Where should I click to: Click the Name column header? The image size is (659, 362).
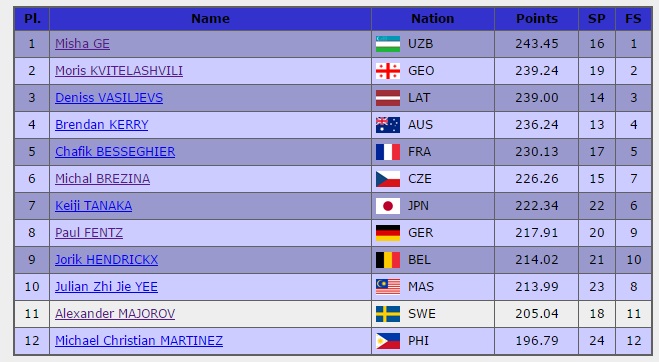[210, 18]
